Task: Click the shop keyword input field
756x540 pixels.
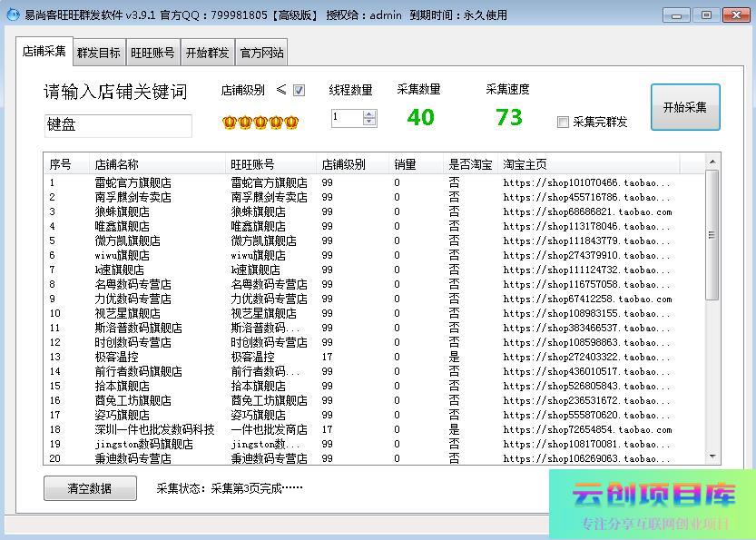Action: point(117,125)
